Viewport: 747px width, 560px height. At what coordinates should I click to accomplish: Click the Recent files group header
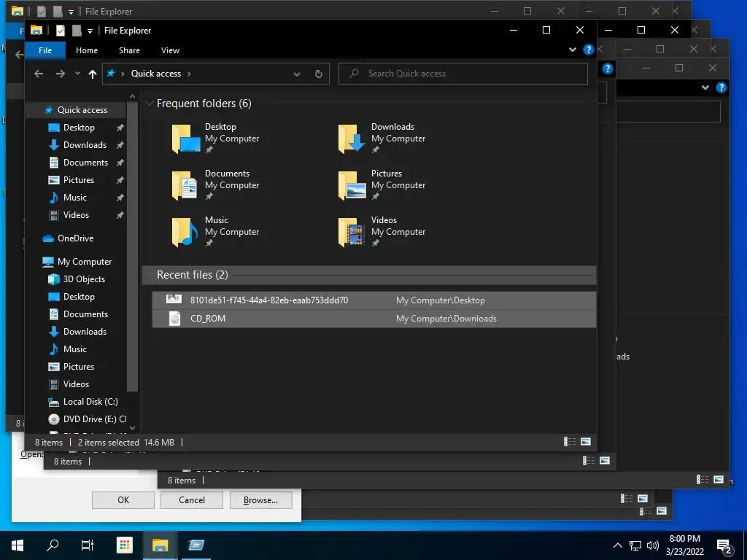coord(368,275)
